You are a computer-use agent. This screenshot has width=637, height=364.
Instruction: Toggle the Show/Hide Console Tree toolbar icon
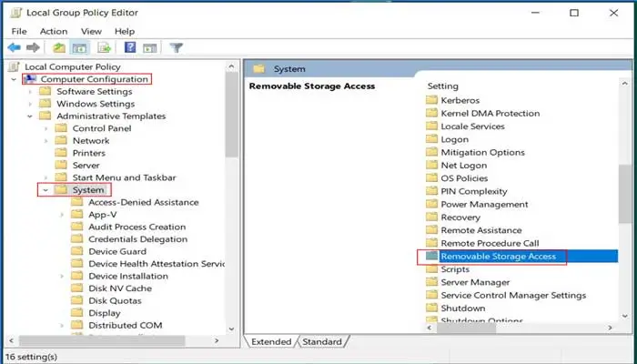tap(78, 47)
